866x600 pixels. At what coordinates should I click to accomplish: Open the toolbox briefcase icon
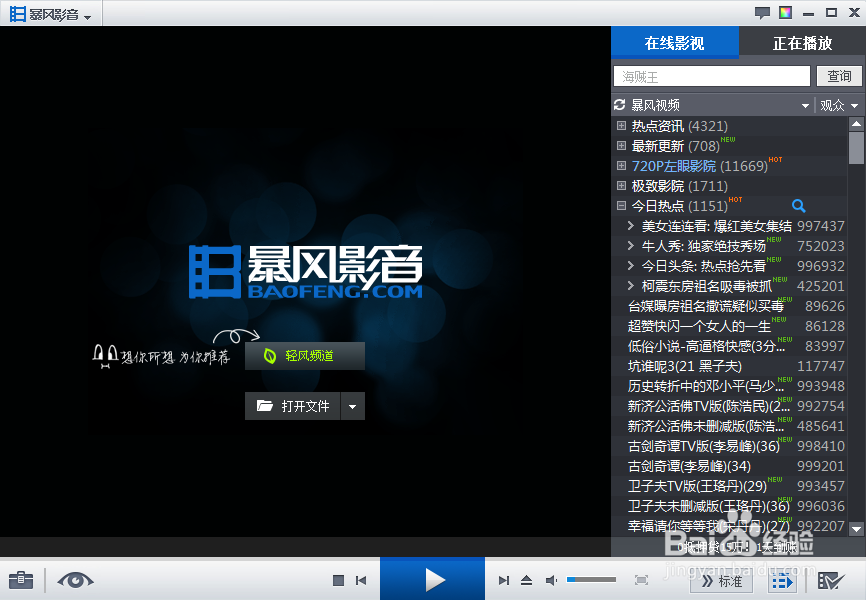(21, 580)
